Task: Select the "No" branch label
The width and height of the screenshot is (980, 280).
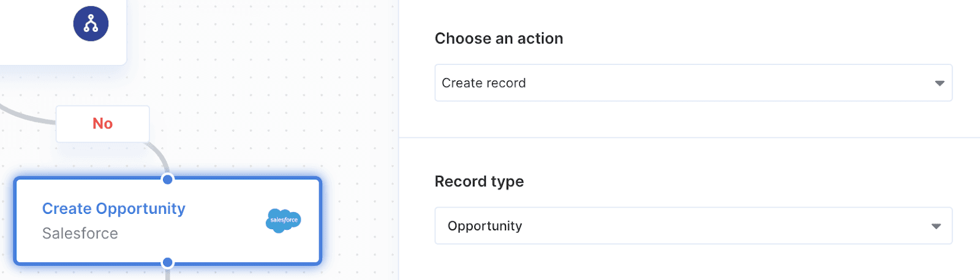Action: click(x=102, y=124)
